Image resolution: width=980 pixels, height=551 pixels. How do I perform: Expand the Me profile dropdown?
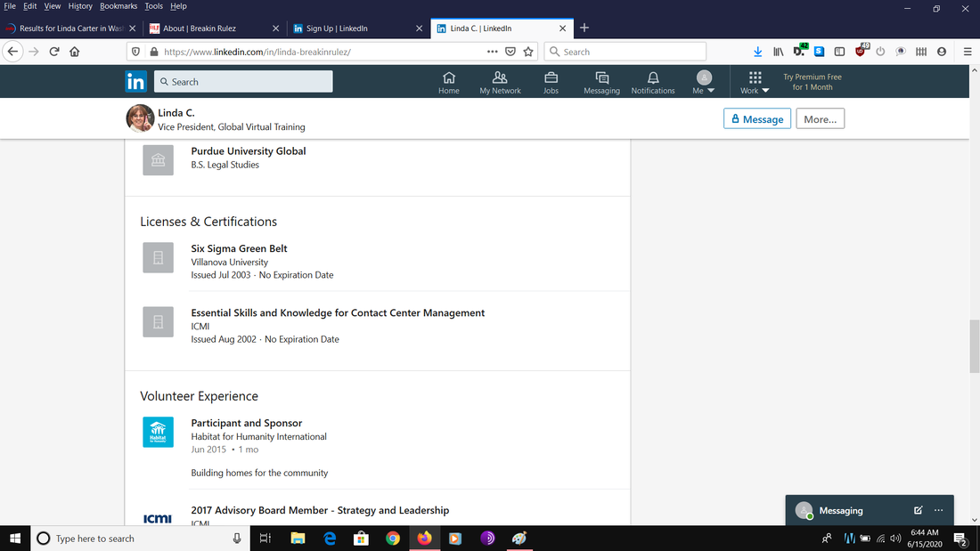coord(704,83)
